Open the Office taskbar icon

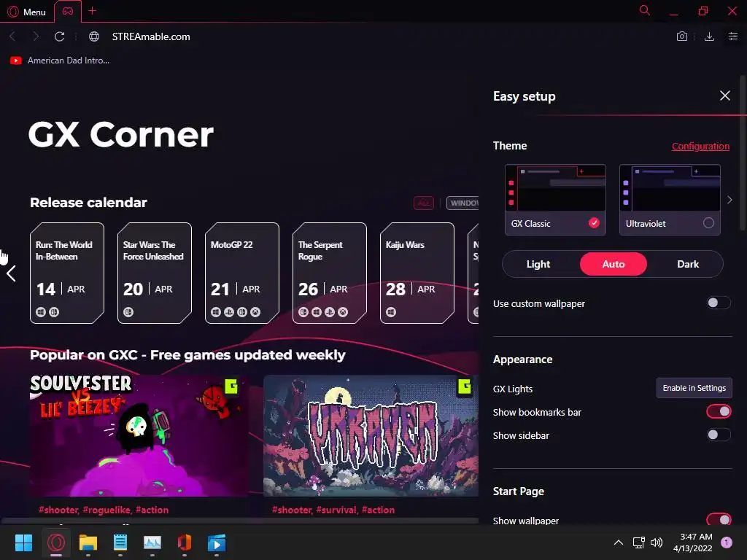[x=185, y=542]
